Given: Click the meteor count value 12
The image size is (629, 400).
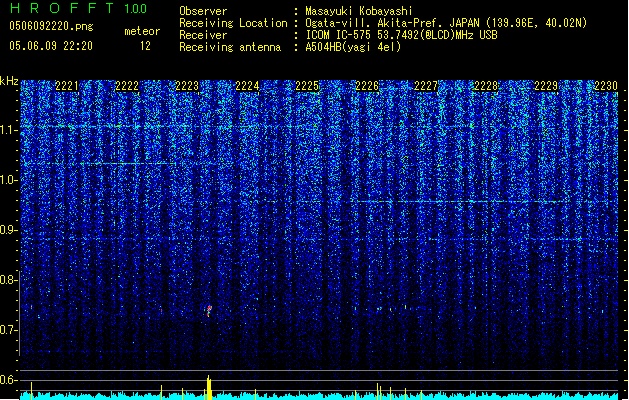Looking at the screenshot, I should point(145,46).
